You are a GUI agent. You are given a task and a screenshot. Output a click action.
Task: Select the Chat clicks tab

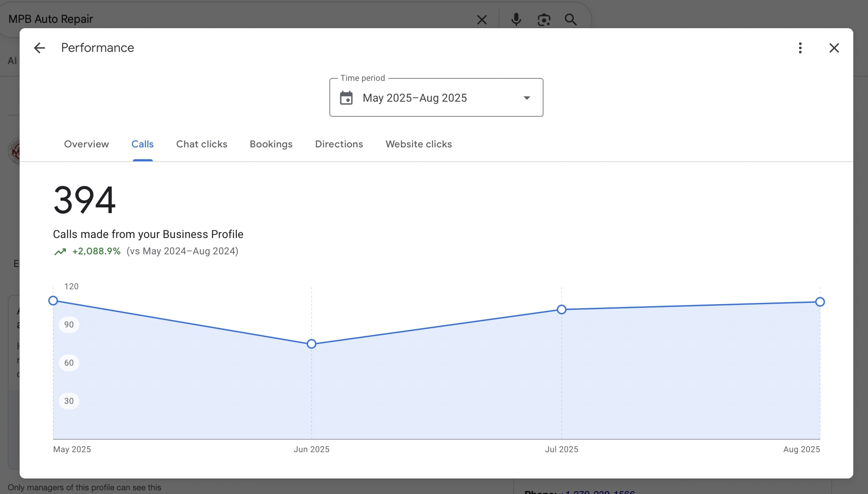click(201, 144)
